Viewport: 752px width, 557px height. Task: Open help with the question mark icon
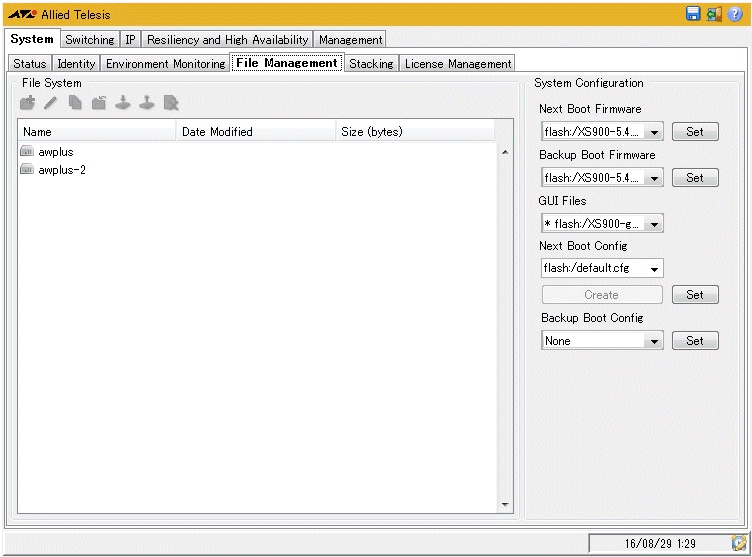735,14
